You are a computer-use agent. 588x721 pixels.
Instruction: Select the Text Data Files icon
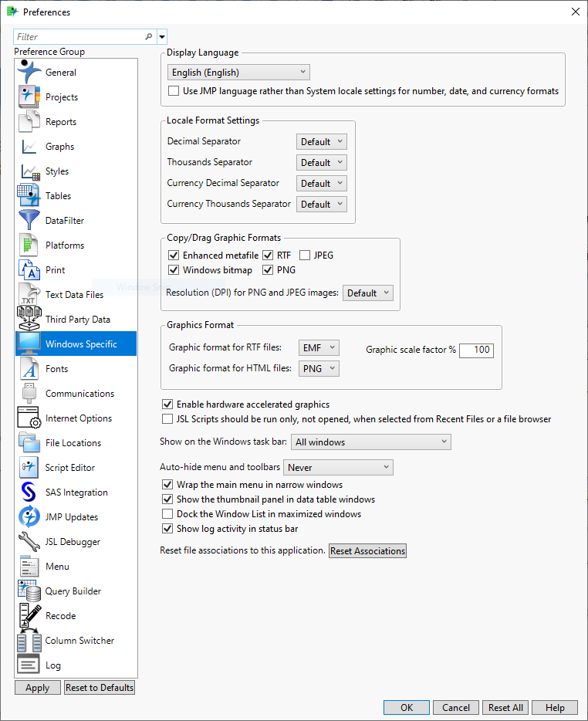coord(29,294)
